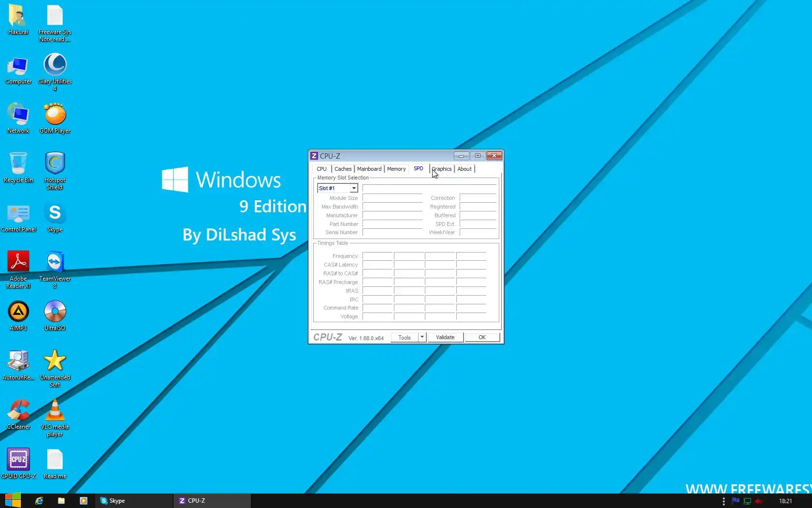This screenshot has width=812, height=508.
Task: Show the taskbar clock 18:21
Action: tap(785, 501)
